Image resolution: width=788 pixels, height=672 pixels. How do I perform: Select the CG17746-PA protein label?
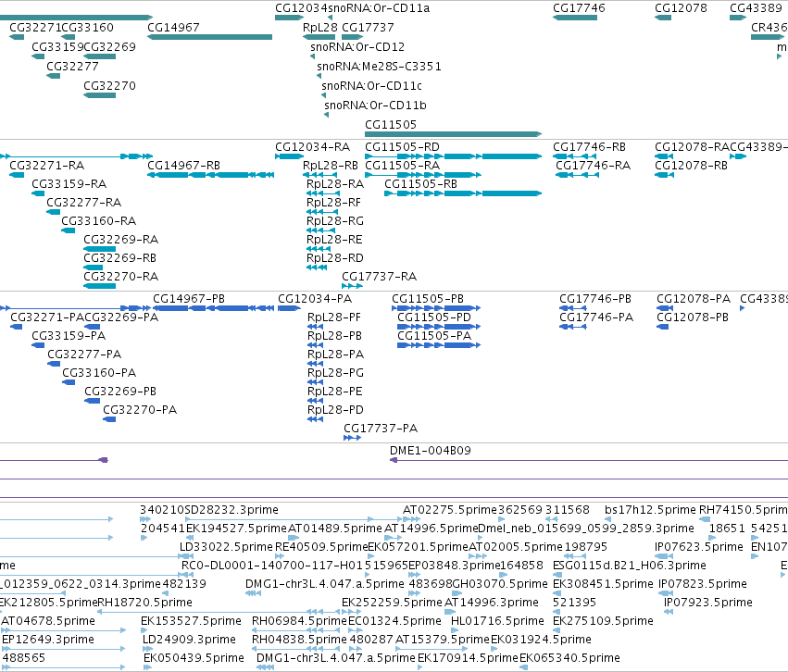[x=596, y=317]
